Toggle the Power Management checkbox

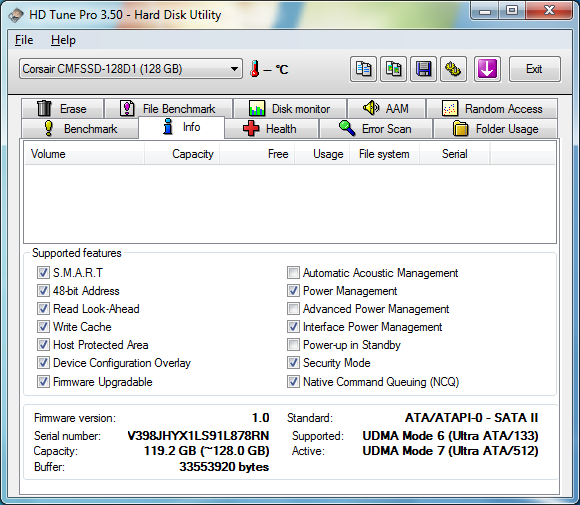[x=293, y=291]
